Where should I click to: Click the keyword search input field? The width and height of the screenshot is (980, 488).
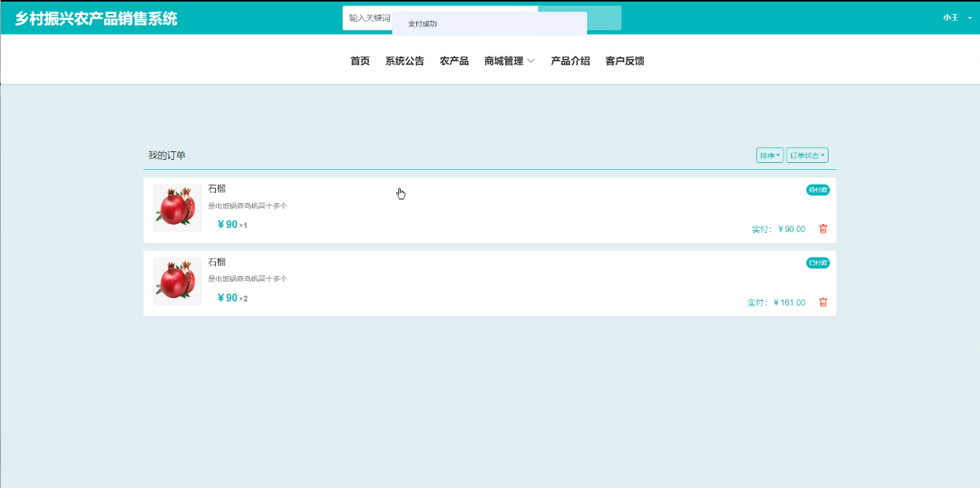coord(440,18)
